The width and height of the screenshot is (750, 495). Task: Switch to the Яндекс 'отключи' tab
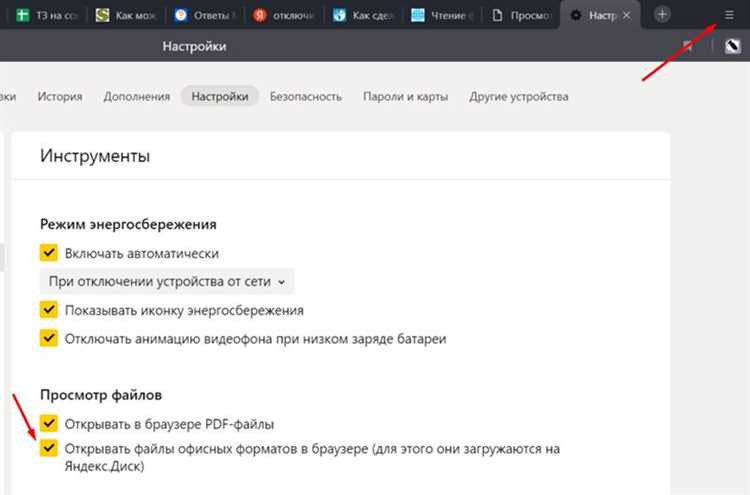coord(286,16)
